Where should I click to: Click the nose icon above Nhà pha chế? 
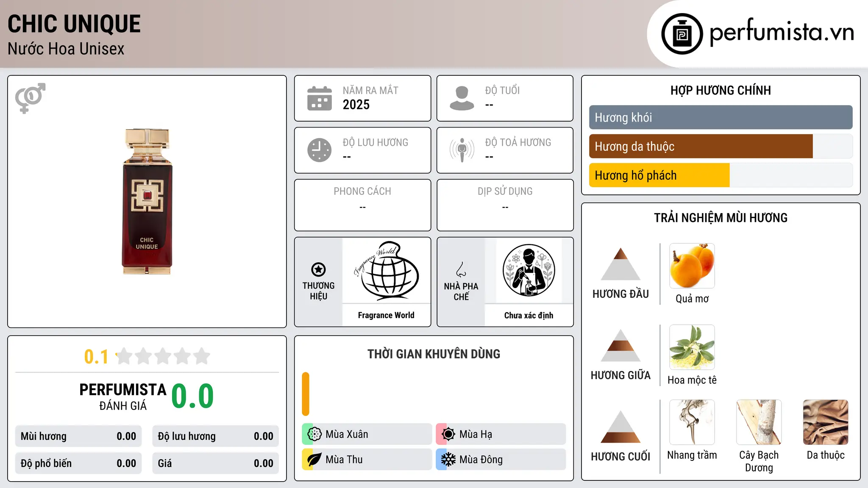point(461,269)
